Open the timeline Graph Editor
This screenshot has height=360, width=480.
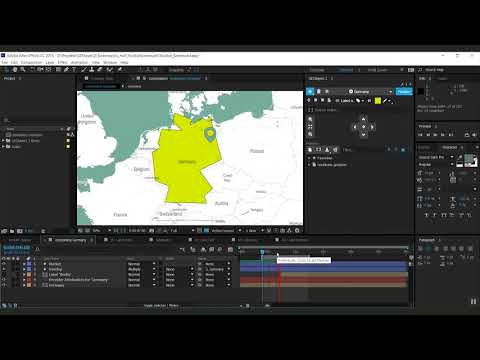(x=230, y=249)
